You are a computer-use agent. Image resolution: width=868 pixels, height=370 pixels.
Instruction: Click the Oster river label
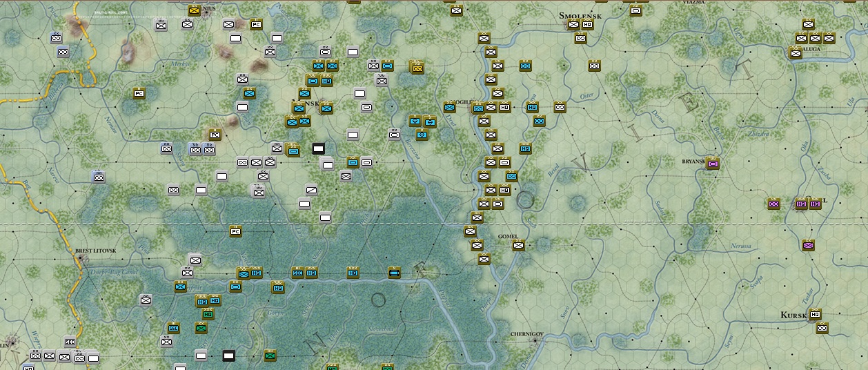point(586,95)
